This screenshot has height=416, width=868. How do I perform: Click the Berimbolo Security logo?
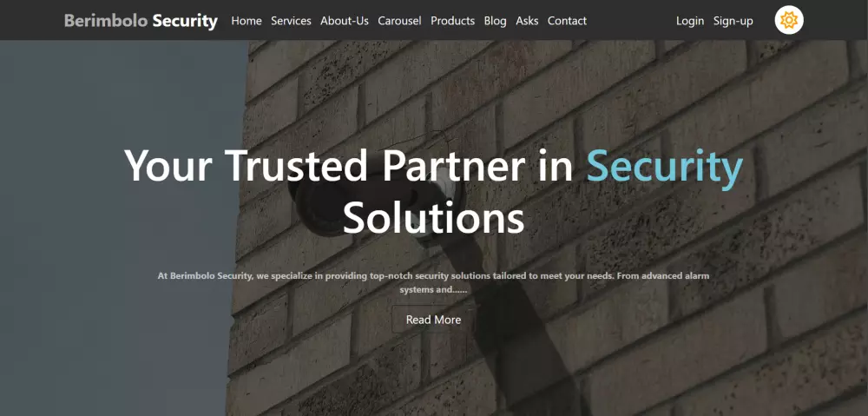(x=141, y=21)
